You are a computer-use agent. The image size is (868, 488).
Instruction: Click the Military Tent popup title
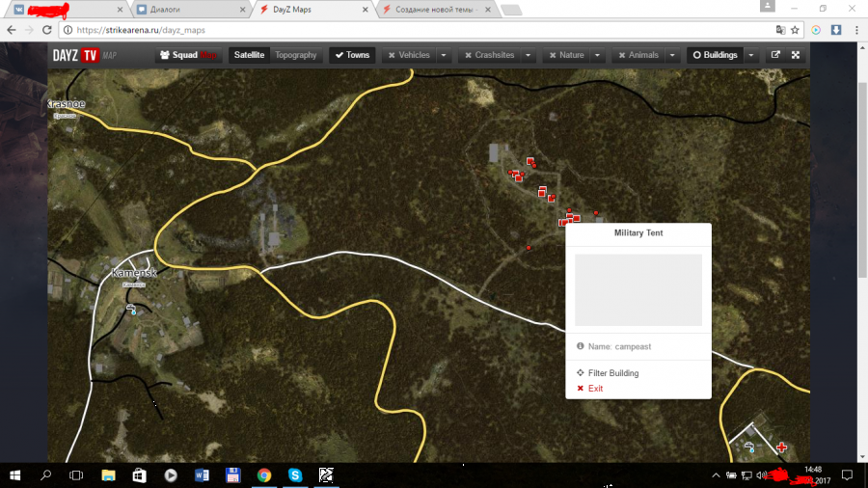pos(638,233)
